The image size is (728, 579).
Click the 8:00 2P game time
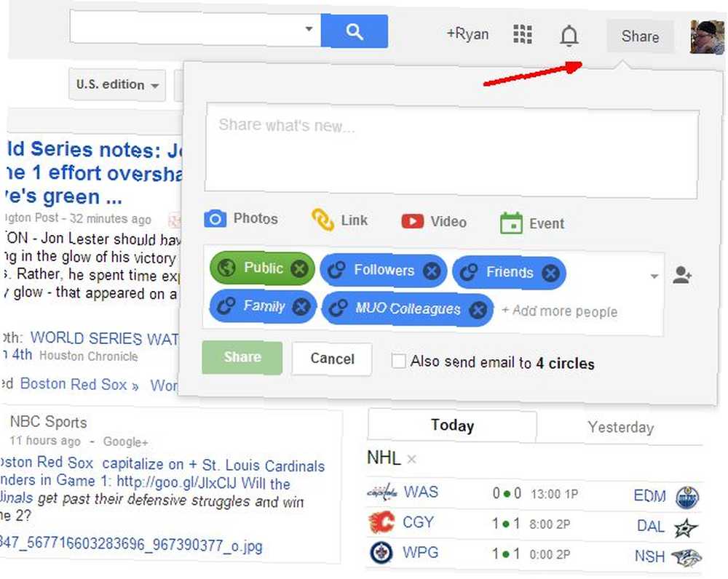[550, 524]
